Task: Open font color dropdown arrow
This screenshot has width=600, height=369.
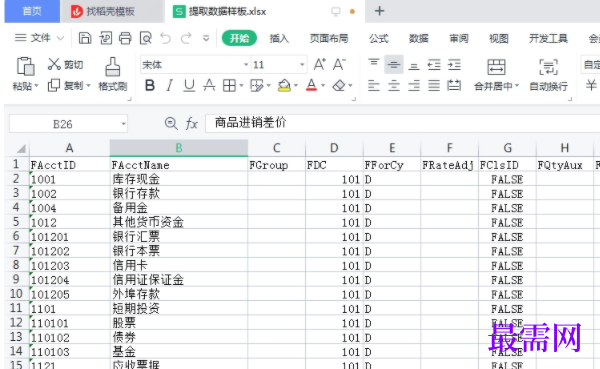Action: pyautogui.click(x=323, y=86)
